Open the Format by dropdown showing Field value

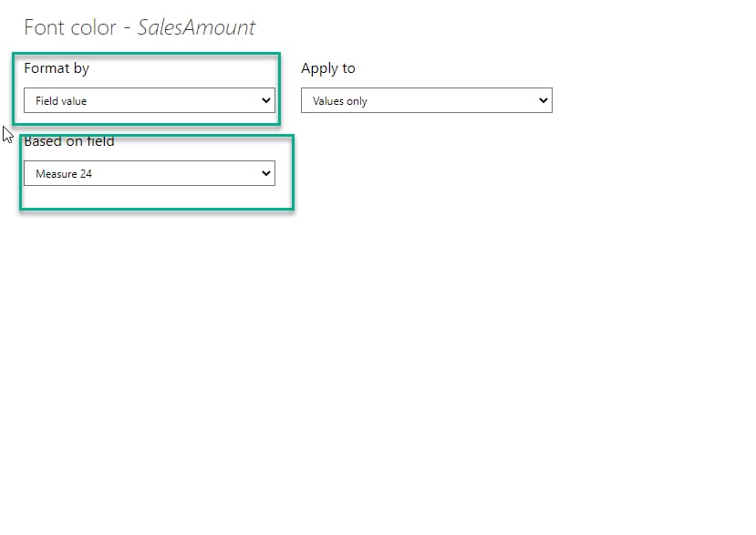[x=150, y=100]
